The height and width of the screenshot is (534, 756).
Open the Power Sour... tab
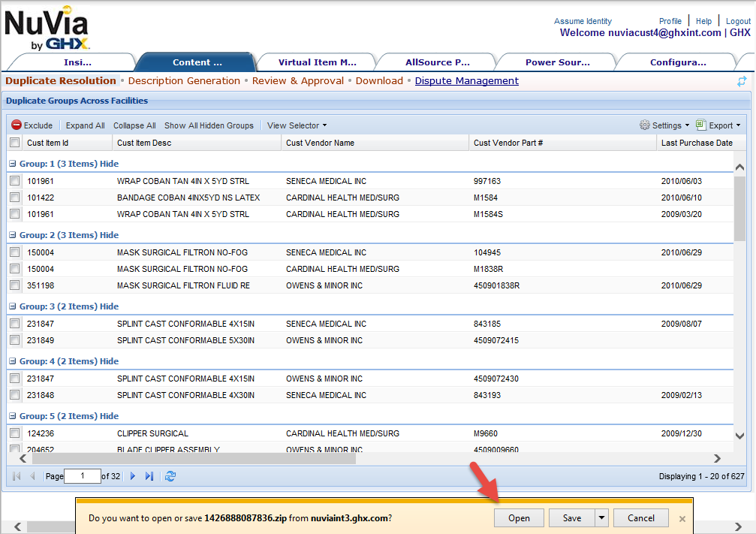[557, 62]
